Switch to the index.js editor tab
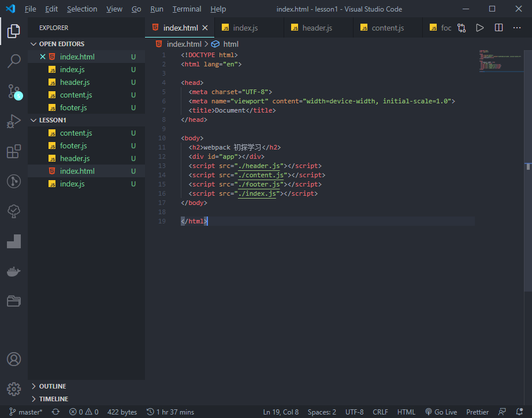Image resolution: width=532 pixels, height=418 pixels. pos(249,28)
